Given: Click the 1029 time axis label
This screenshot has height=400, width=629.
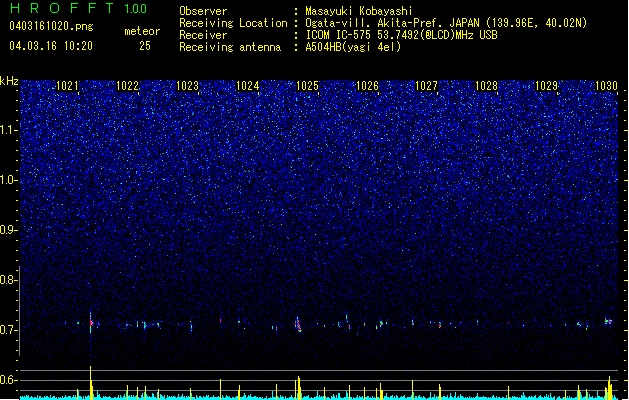Looking at the screenshot, I should 547,86.
